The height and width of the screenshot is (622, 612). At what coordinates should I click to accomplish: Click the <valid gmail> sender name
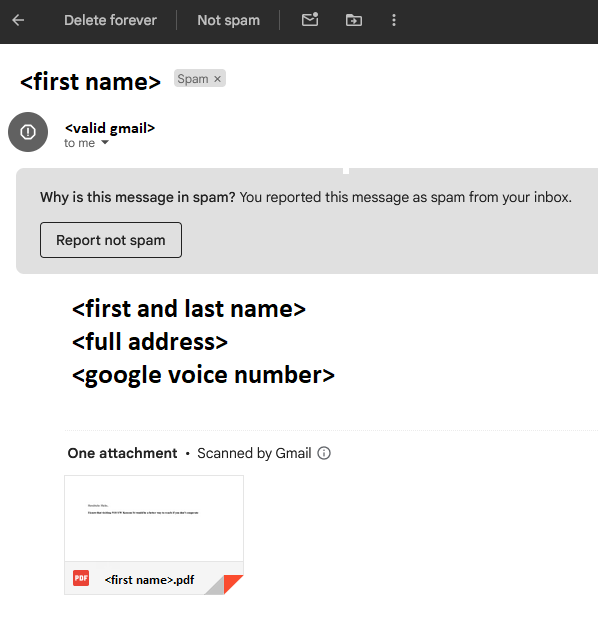tap(109, 128)
